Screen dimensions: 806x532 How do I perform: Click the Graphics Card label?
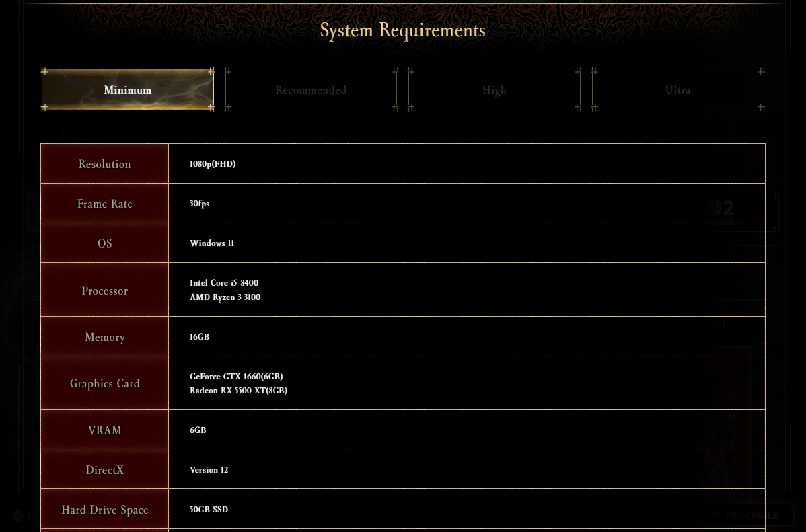pos(105,383)
